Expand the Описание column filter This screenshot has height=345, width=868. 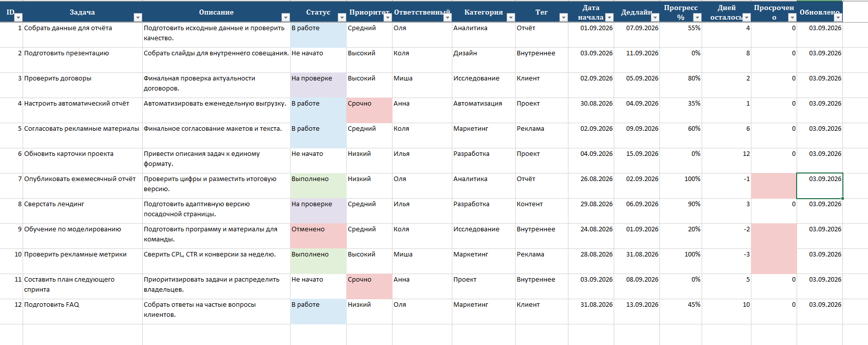click(285, 18)
